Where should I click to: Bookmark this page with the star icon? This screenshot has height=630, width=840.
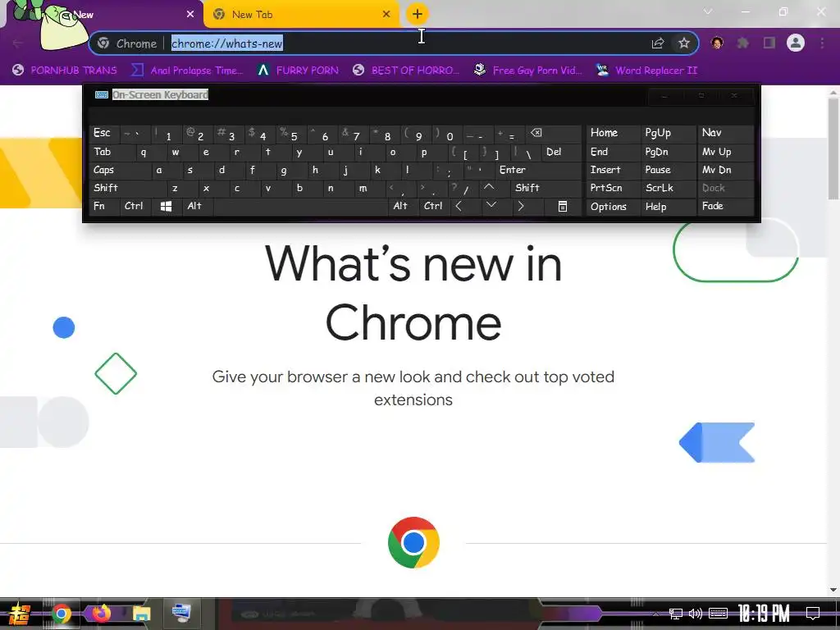pyautogui.click(x=683, y=43)
